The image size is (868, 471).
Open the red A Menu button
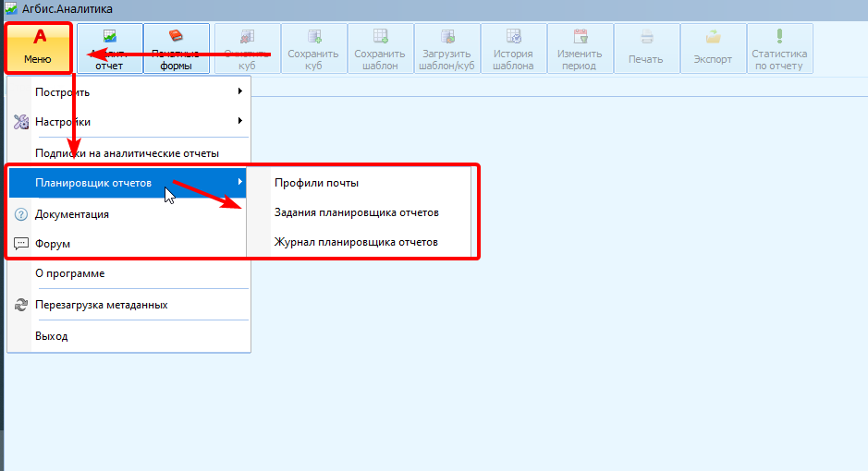pyautogui.click(x=38, y=48)
